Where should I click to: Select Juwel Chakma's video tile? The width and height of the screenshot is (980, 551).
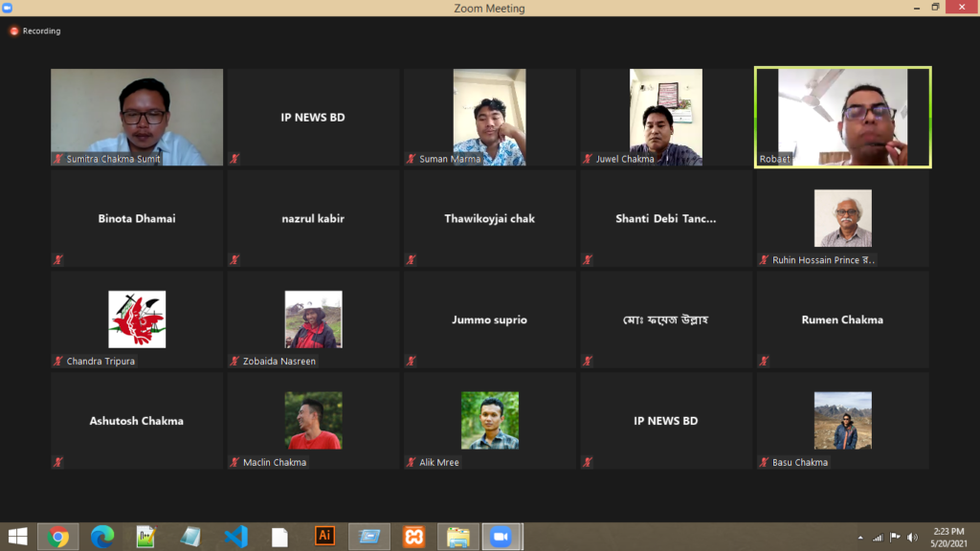click(x=666, y=118)
